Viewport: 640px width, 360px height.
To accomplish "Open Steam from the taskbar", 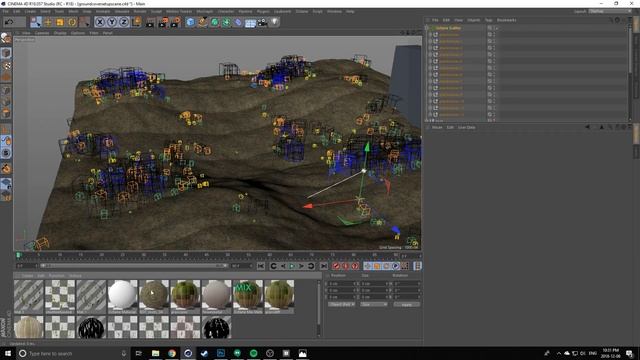I will [x=204, y=353].
